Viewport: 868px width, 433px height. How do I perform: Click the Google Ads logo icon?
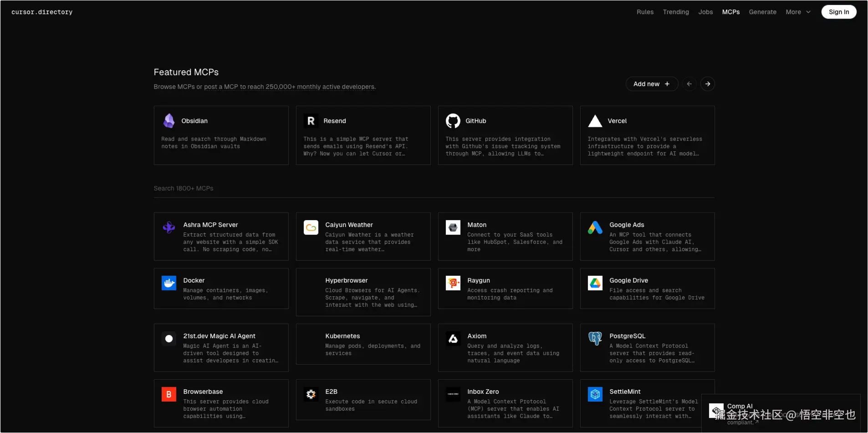point(595,227)
